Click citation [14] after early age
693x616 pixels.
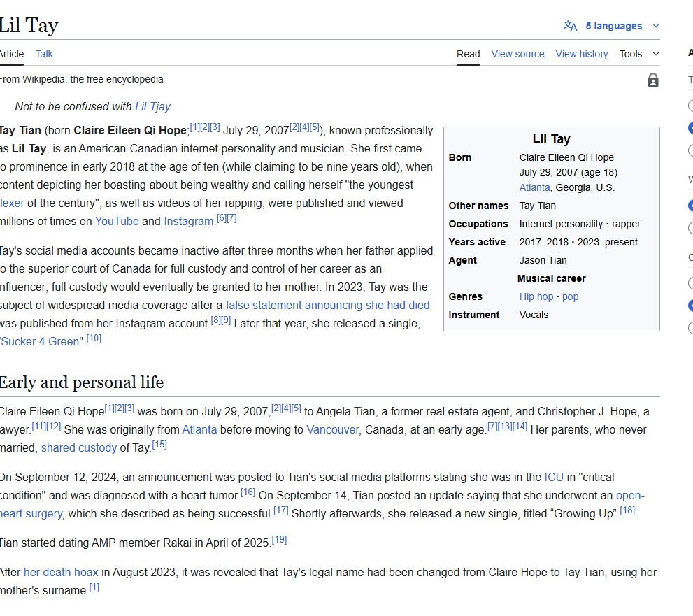(x=520, y=427)
